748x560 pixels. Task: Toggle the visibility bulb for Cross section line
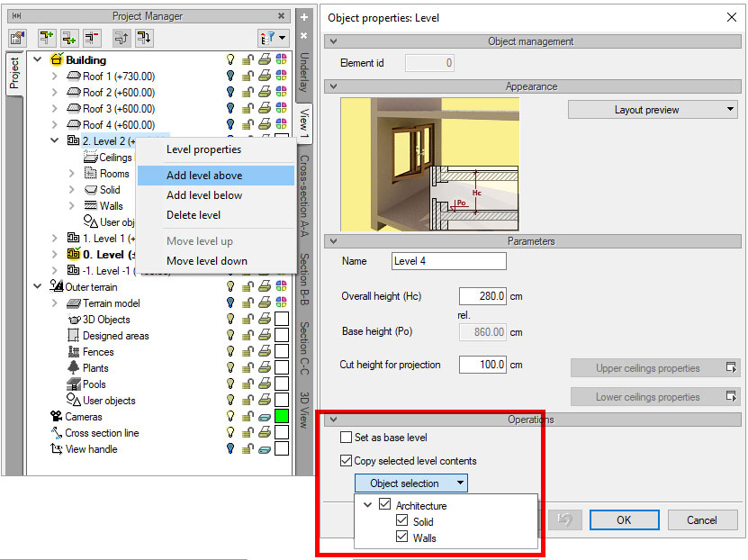[x=230, y=432]
